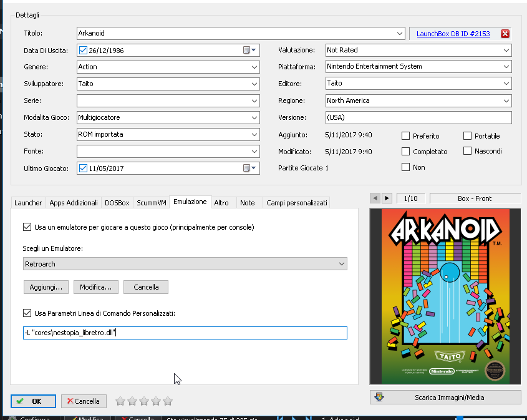This screenshot has height=420, width=527.
Task: Uncheck the Data Di Uscita date checkbox
Action: click(x=83, y=51)
